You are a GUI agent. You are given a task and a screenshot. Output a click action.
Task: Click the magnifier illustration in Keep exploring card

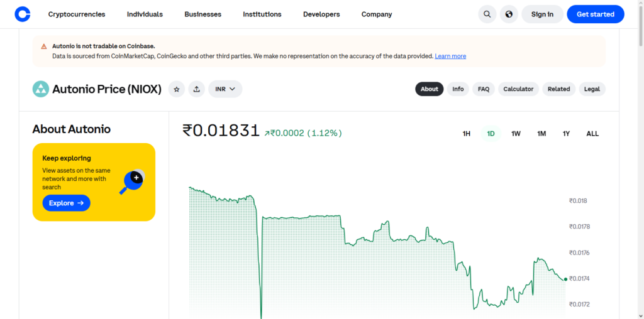pyautogui.click(x=132, y=181)
